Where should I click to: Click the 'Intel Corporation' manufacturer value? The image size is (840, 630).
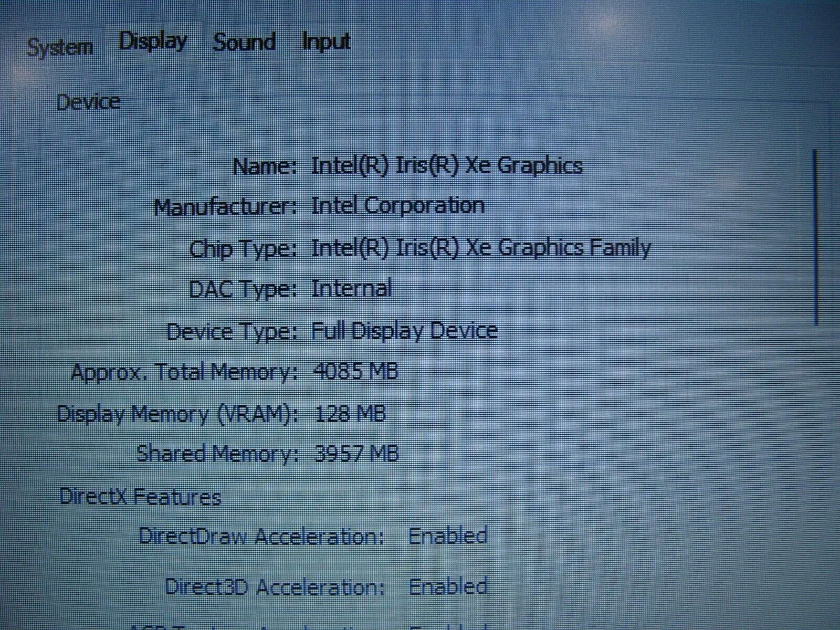[397, 205]
